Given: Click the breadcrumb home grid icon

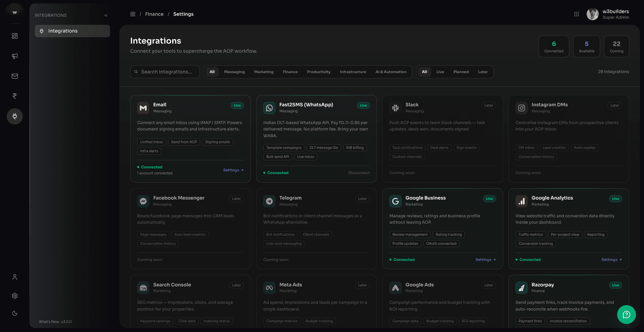Looking at the screenshot, I should point(133,14).
